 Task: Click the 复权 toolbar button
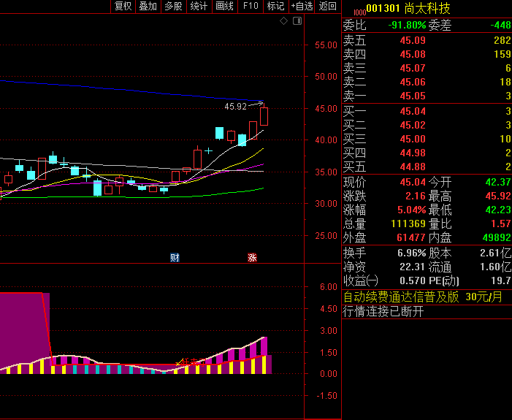click(x=123, y=6)
